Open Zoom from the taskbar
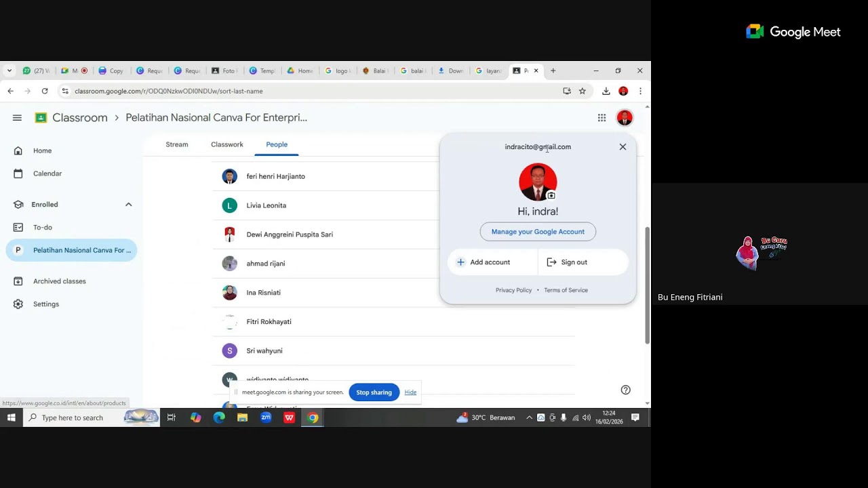Image resolution: width=868 pixels, height=488 pixels. pyautogui.click(x=266, y=418)
